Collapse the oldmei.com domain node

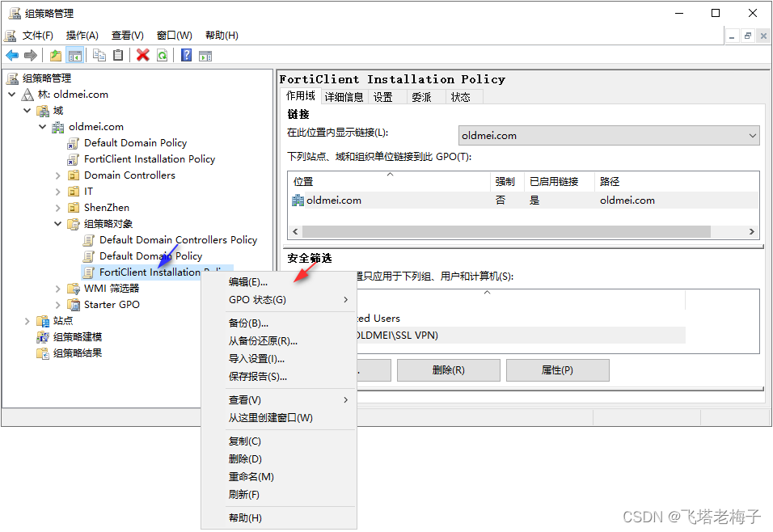point(42,127)
